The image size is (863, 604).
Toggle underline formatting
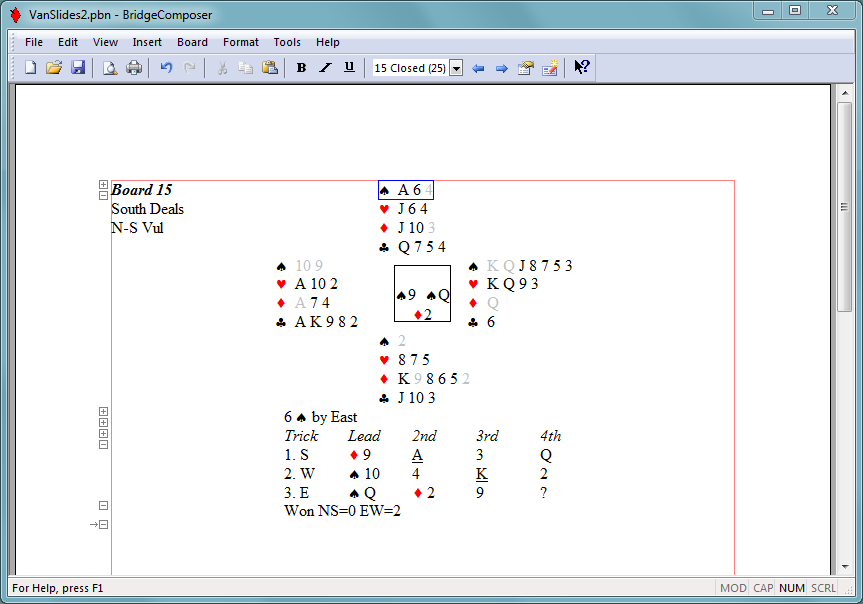coord(349,68)
